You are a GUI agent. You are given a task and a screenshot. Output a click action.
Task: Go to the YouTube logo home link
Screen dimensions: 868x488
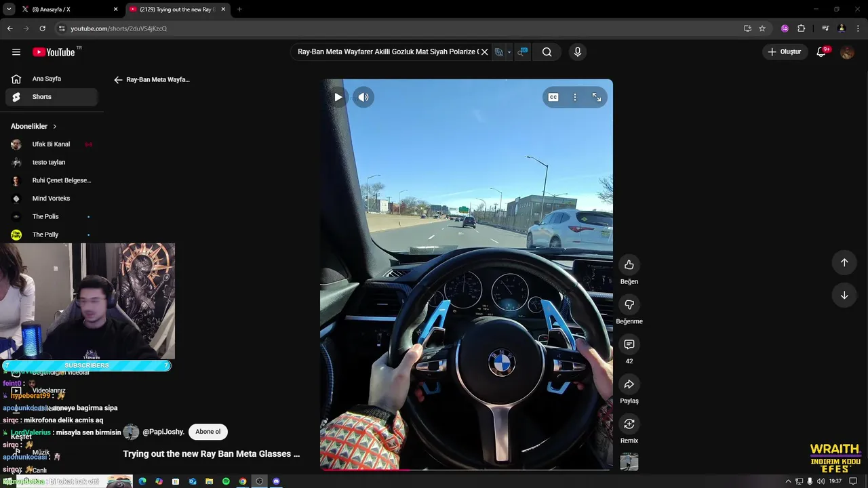click(x=54, y=52)
